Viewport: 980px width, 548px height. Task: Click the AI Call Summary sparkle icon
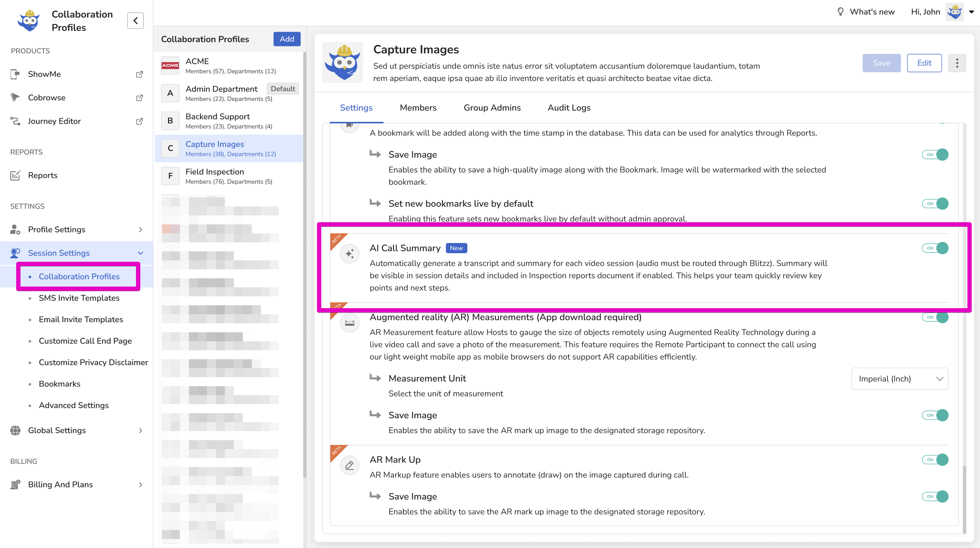point(350,254)
